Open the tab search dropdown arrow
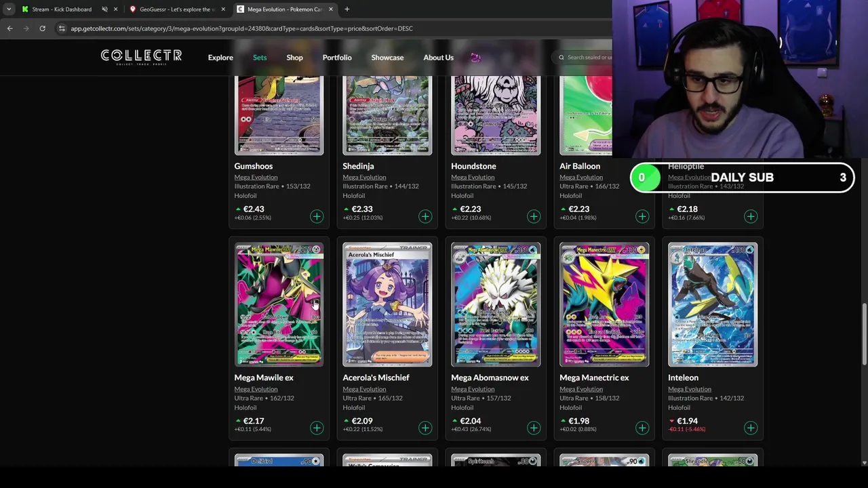The width and height of the screenshot is (868, 488). [x=9, y=9]
